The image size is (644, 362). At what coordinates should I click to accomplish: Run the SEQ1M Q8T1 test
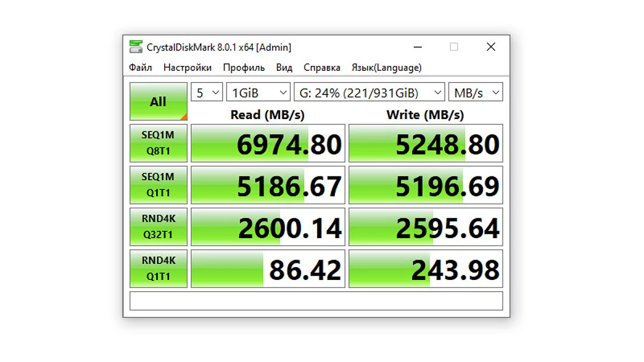coord(158,143)
